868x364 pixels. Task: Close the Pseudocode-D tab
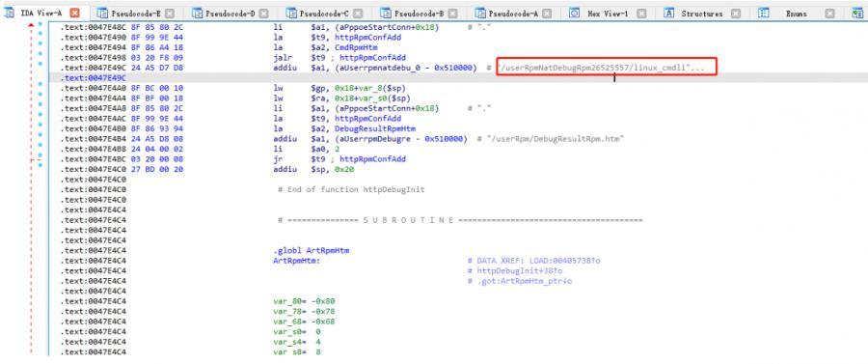click(x=264, y=13)
